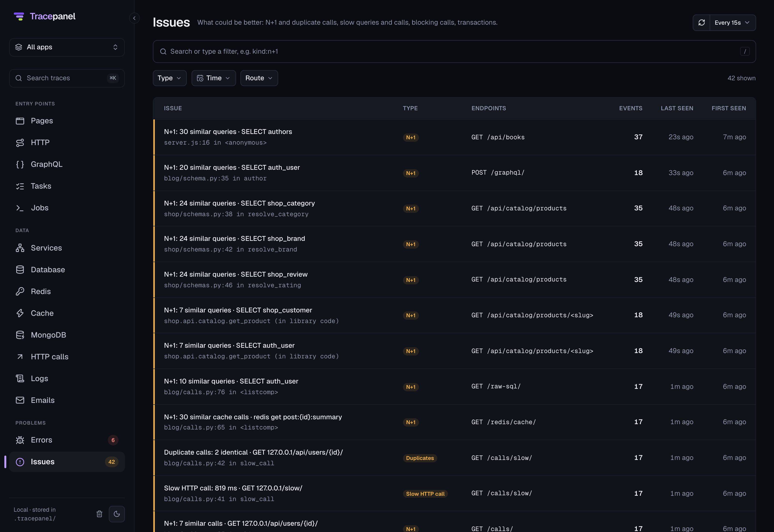This screenshot has height=532, width=774.
Task: Collapse the sidebar with the chevron button
Action: [x=134, y=18]
